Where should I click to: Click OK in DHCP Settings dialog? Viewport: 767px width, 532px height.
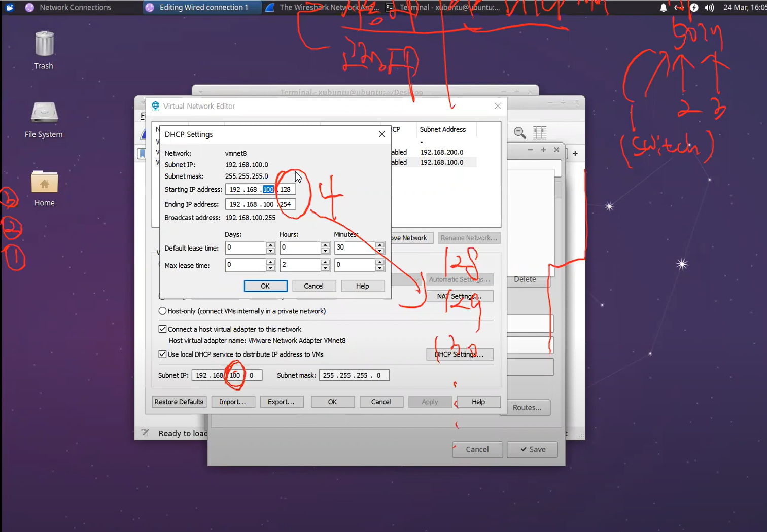[x=265, y=286]
